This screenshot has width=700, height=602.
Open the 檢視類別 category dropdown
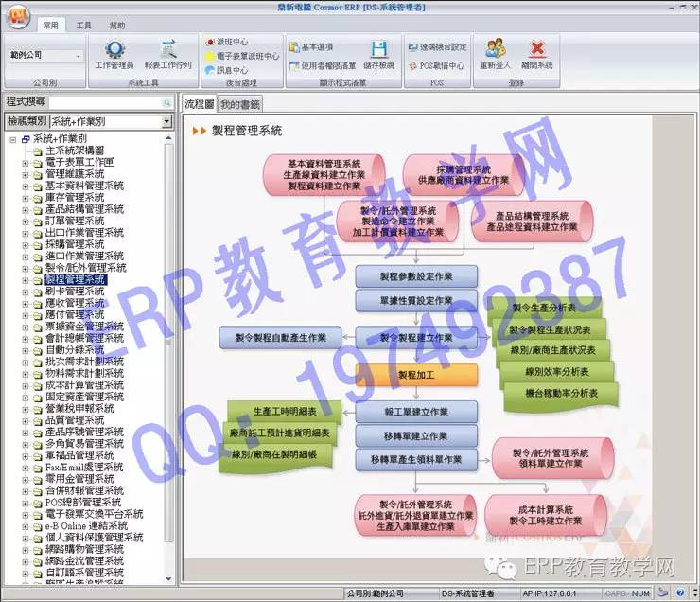tap(111, 122)
